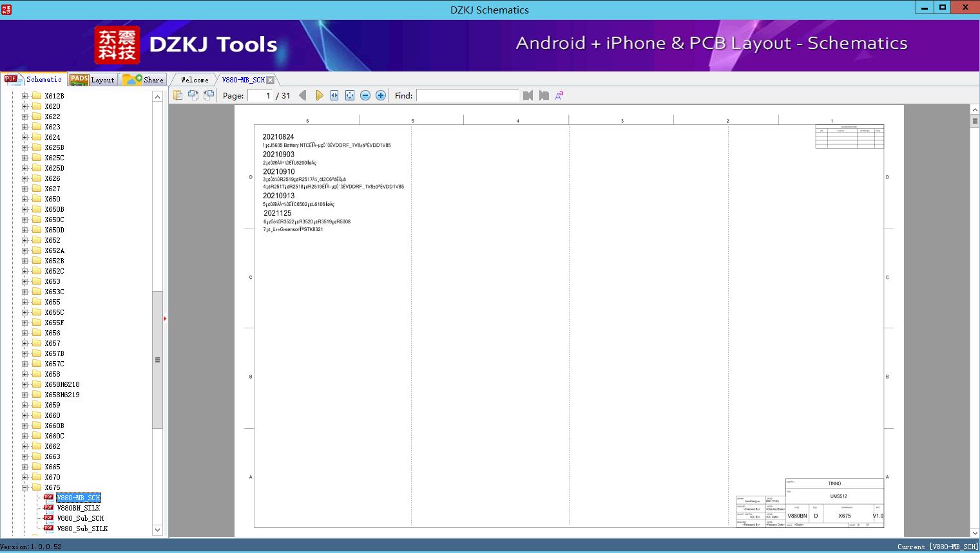Toggle the match case search option
Screen dimensions: 980x553
(x=559, y=95)
